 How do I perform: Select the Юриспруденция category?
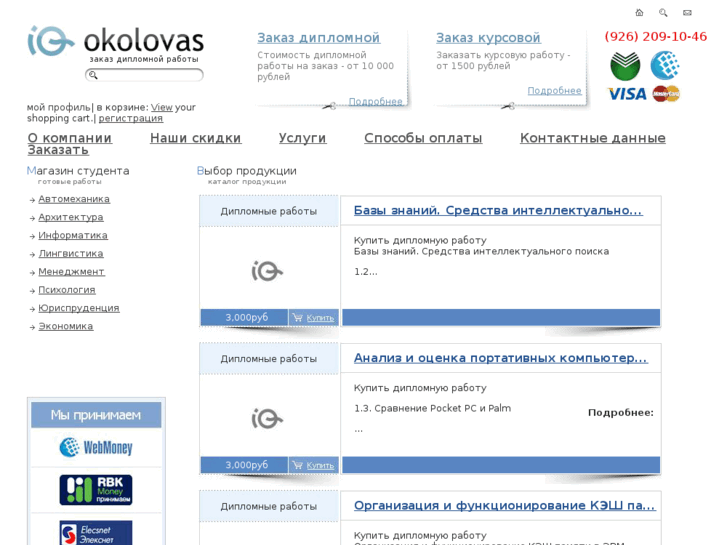pos(79,308)
